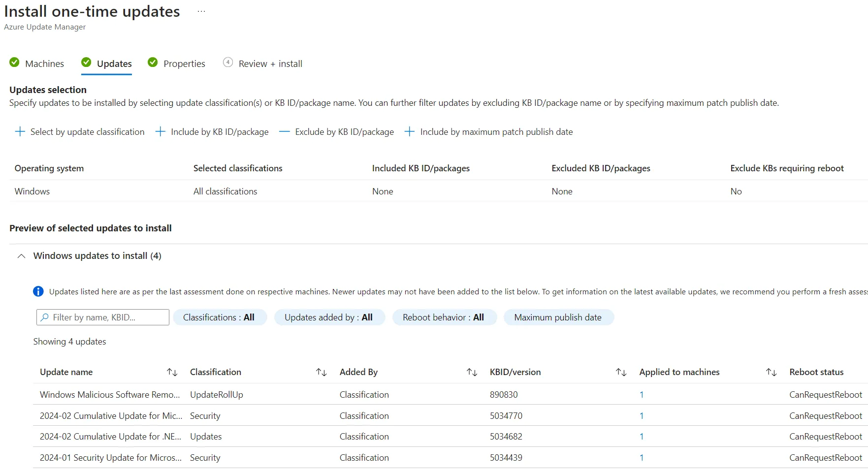Open the Updates added by filter
868x474 pixels.
point(329,317)
